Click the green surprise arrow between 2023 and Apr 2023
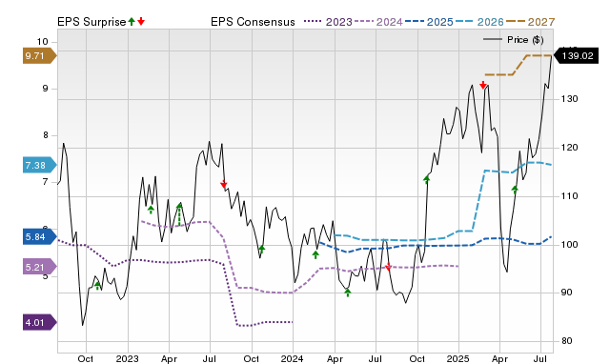The height and width of the screenshot is (364, 610). (151, 210)
